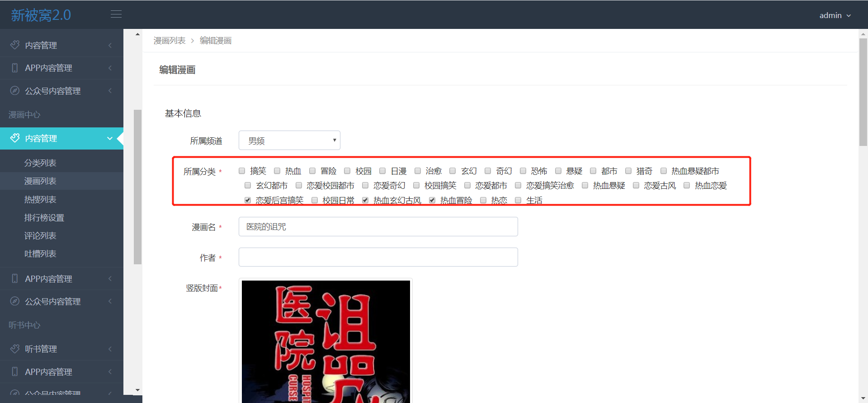The height and width of the screenshot is (403, 868).
Task: Expand chevron of 公众号内容管理 above 听书中心
Action: click(110, 301)
